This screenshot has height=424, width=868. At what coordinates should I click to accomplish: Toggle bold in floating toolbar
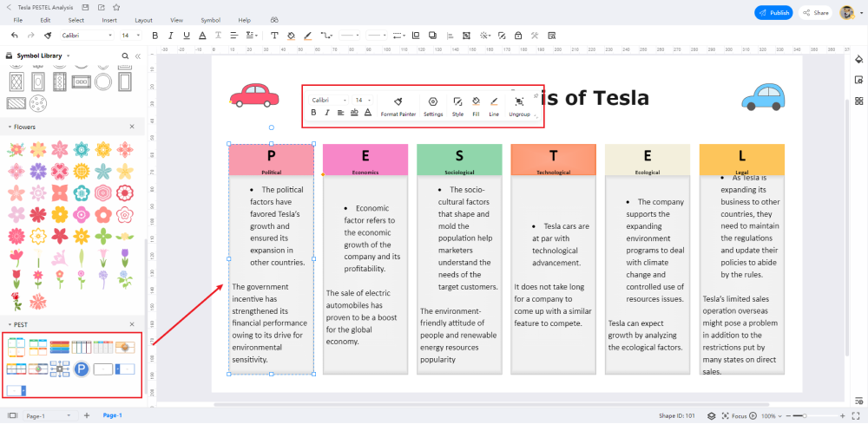pyautogui.click(x=313, y=113)
